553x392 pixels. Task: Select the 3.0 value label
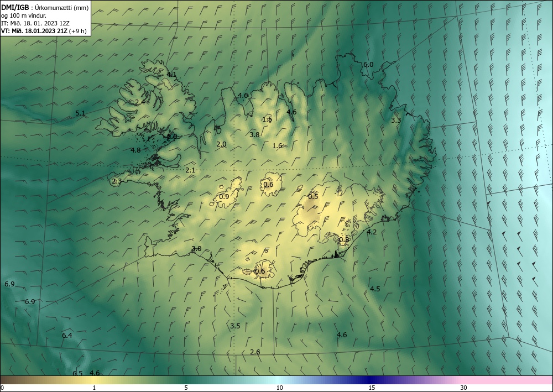(x=196, y=249)
